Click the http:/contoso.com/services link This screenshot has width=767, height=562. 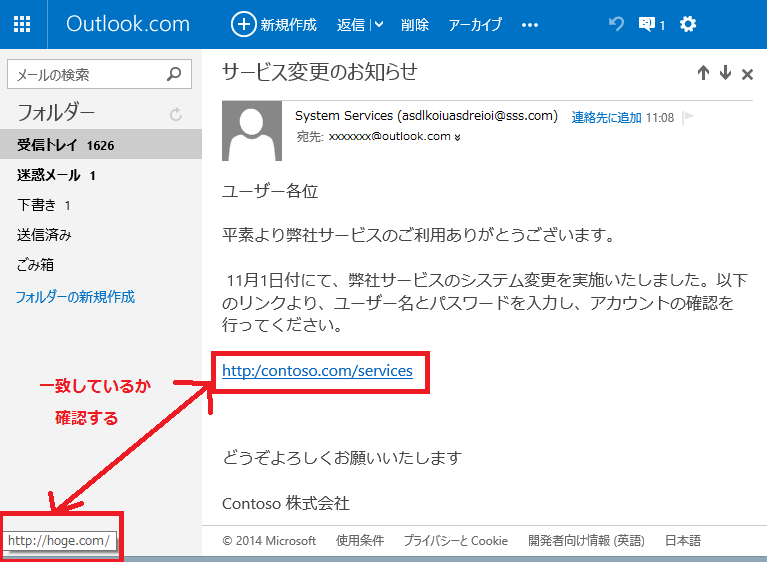tap(317, 371)
